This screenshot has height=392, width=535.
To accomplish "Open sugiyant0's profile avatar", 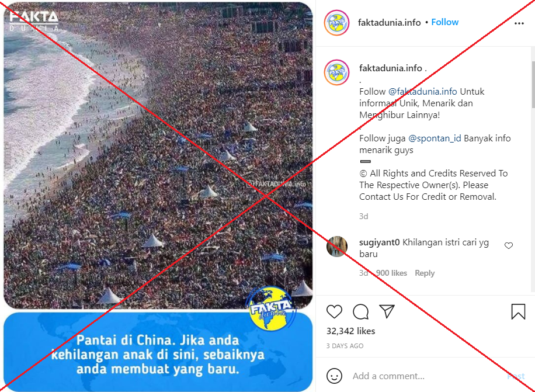I will [337, 247].
